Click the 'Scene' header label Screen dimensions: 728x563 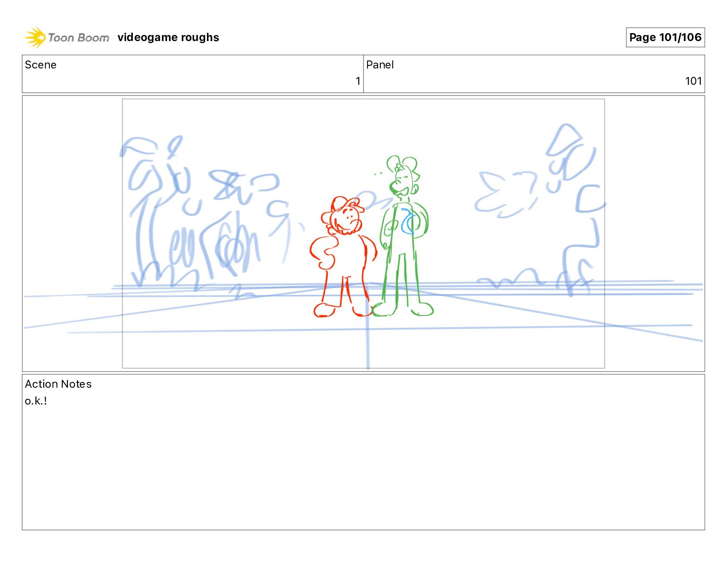41,65
